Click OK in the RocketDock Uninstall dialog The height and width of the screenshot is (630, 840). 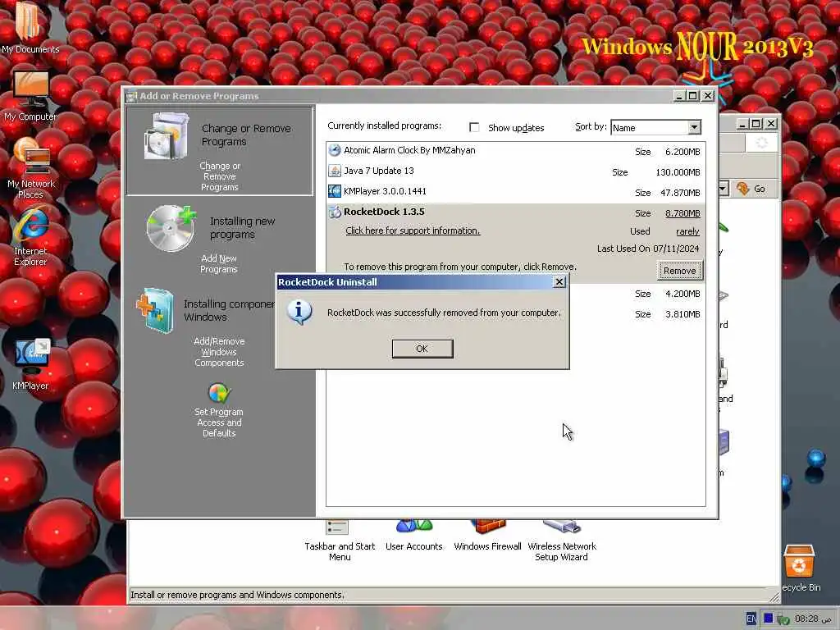tap(422, 349)
